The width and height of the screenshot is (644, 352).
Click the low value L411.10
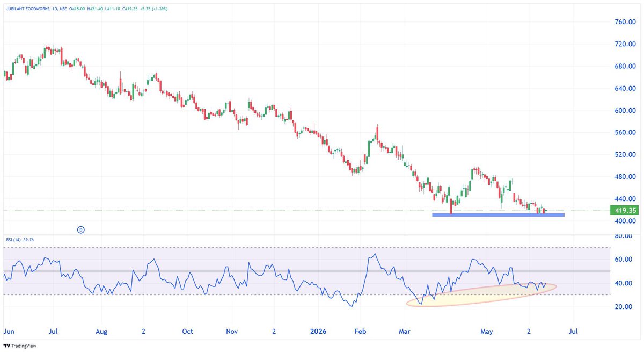click(113, 9)
